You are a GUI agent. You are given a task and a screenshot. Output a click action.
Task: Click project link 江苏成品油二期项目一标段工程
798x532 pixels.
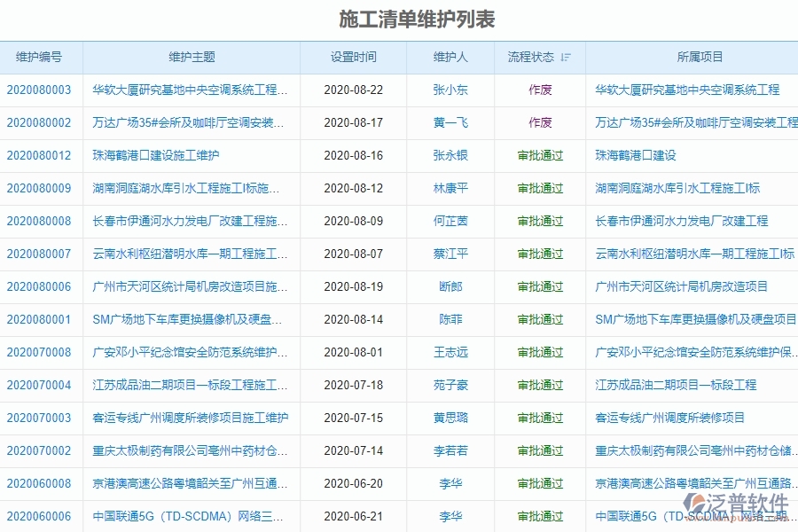pos(677,385)
